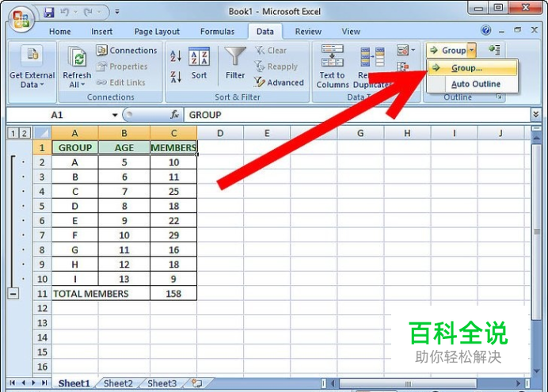This screenshot has width=548, height=392.
Task: Open the View tab
Action: tap(351, 32)
